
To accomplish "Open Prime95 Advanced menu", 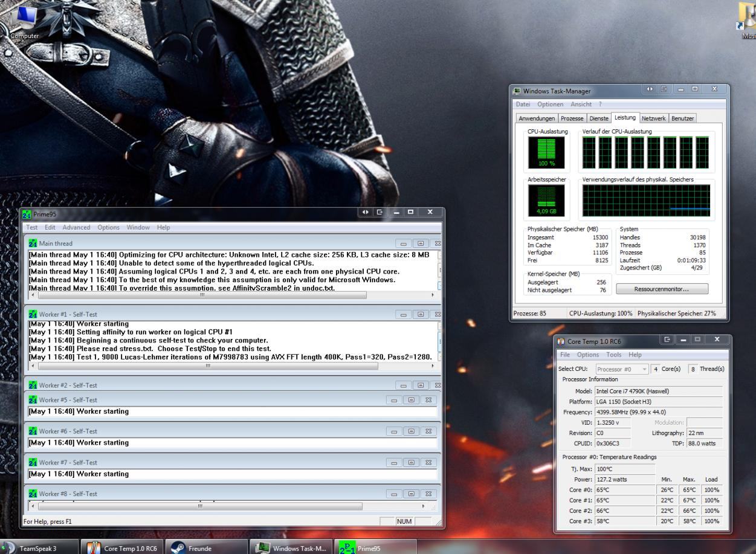I will tap(76, 227).
